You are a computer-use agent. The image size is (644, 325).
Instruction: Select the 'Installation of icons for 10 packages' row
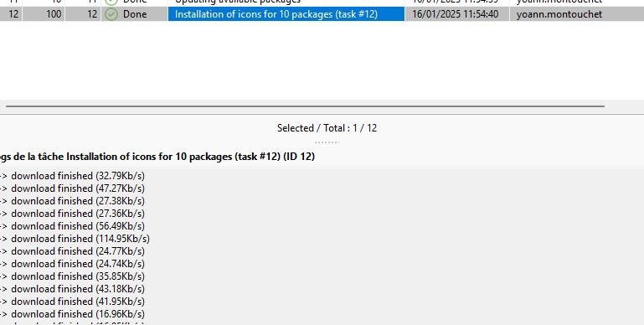(x=322, y=14)
